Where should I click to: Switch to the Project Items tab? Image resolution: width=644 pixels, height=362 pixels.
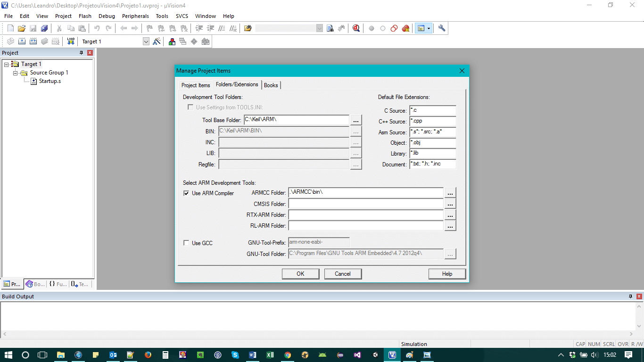point(196,85)
